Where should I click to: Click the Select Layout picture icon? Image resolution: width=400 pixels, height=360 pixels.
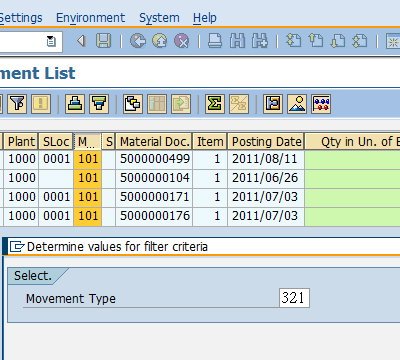click(297, 104)
